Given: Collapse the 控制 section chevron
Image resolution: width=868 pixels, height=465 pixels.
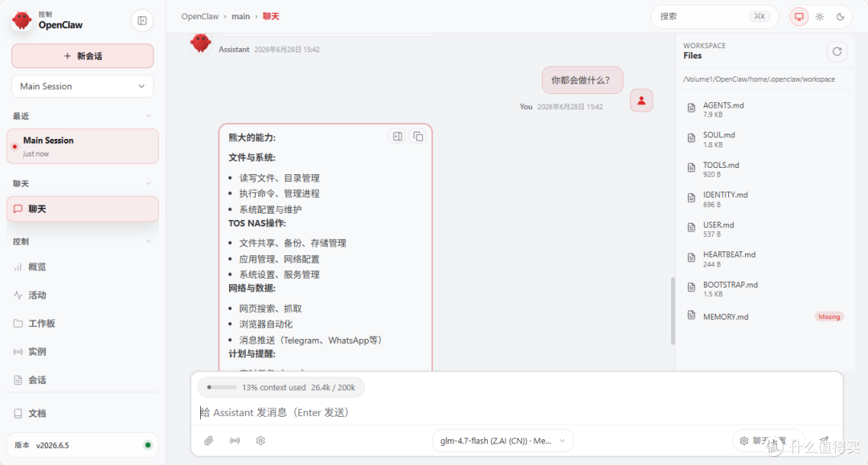Looking at the screenshot, I should 149,242.
